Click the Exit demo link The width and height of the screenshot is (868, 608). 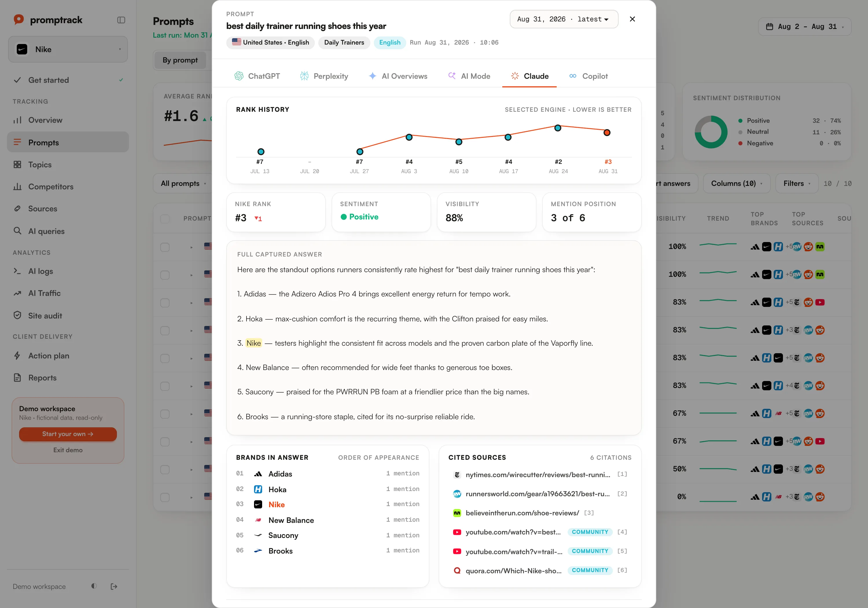[68, 450]
